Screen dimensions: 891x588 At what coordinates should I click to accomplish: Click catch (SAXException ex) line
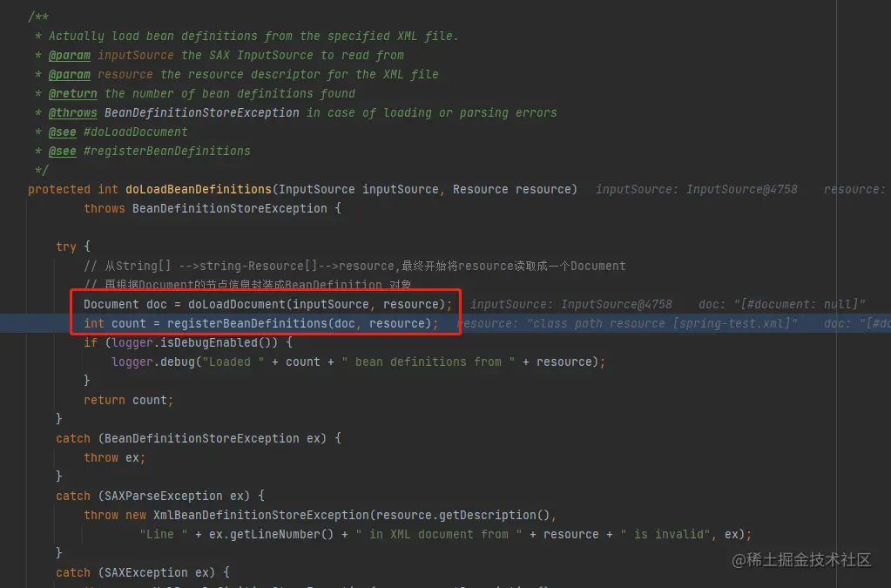pos(143,572)
